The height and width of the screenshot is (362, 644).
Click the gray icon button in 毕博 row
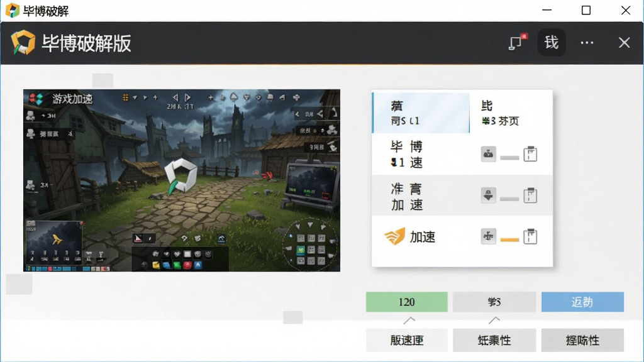488,155
